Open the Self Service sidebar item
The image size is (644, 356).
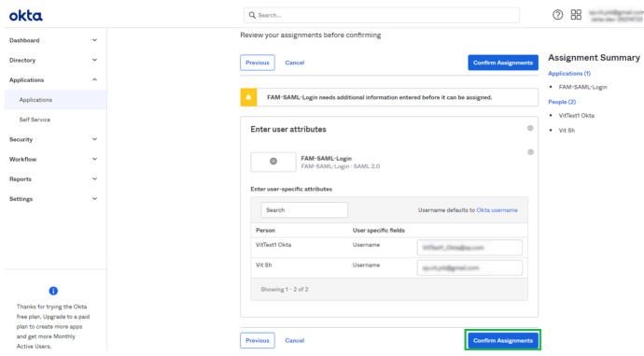click(x=35, y=120)
